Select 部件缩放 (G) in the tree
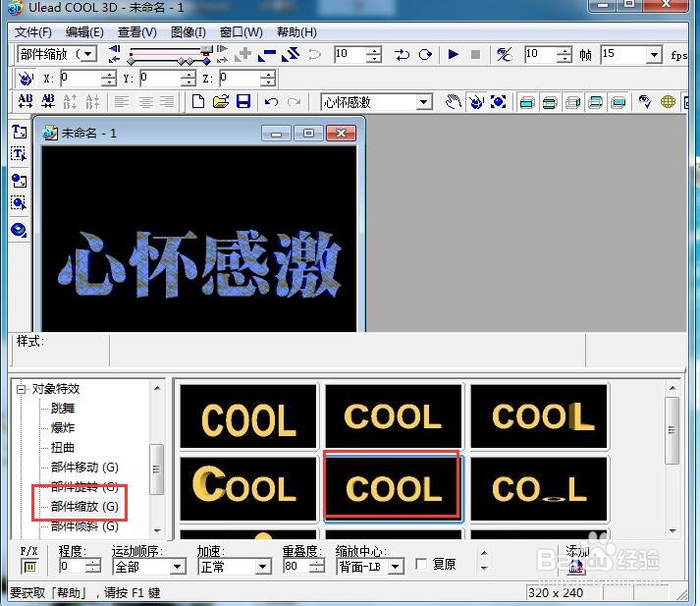This screenshot has height=606, width=700. 84,507
